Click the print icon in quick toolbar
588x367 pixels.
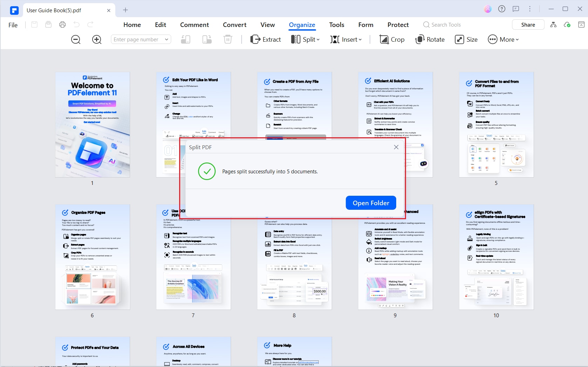point(62,25)
